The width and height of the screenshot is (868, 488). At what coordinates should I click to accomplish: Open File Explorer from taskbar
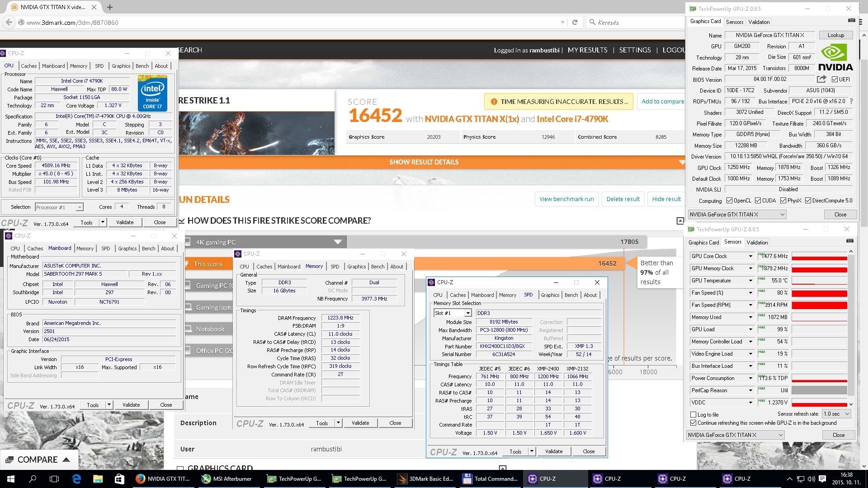tap(98, 479)
